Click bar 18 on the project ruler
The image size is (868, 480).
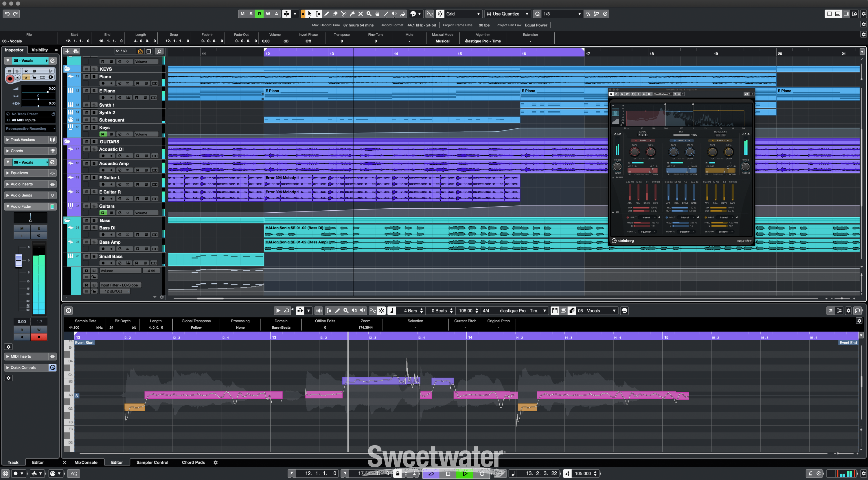tap(652, 54)
